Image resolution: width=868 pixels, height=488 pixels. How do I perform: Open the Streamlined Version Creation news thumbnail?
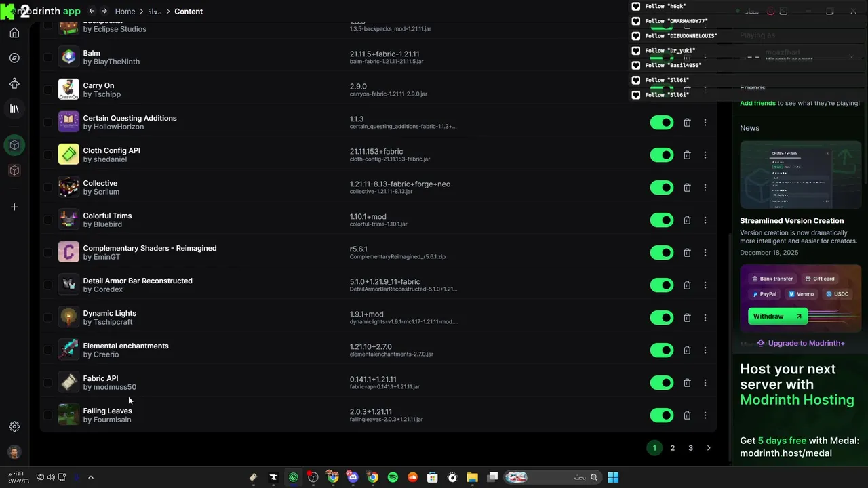[x=801, y=174]
